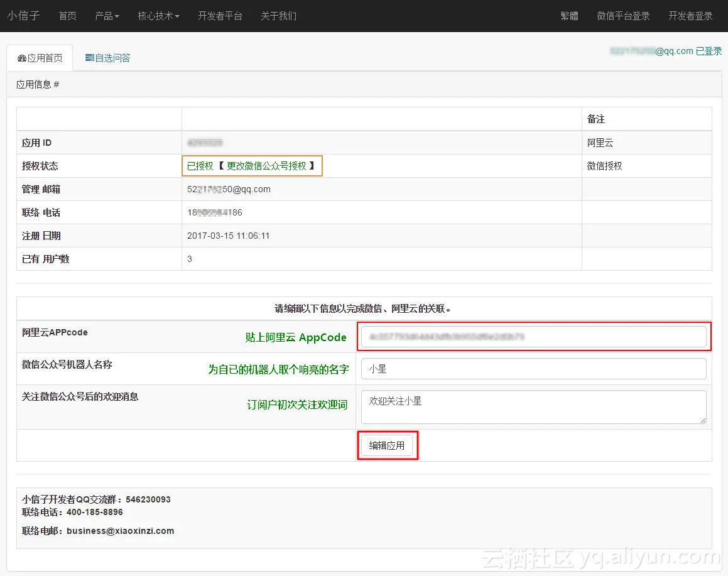Open 开发者登录 link
The width and height of the screenshot is (728, 576).
click(690, 16)
